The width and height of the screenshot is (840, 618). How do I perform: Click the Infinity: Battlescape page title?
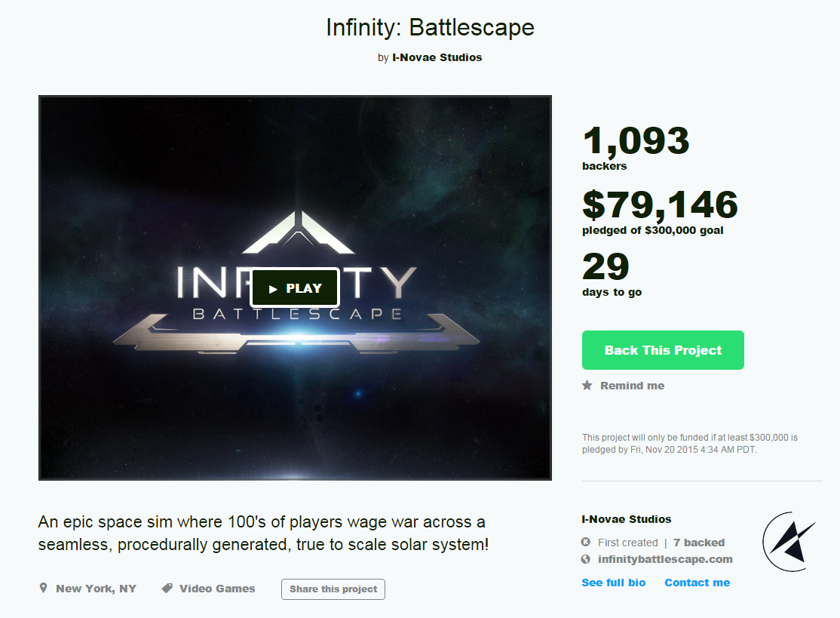(x=430, y=27)
